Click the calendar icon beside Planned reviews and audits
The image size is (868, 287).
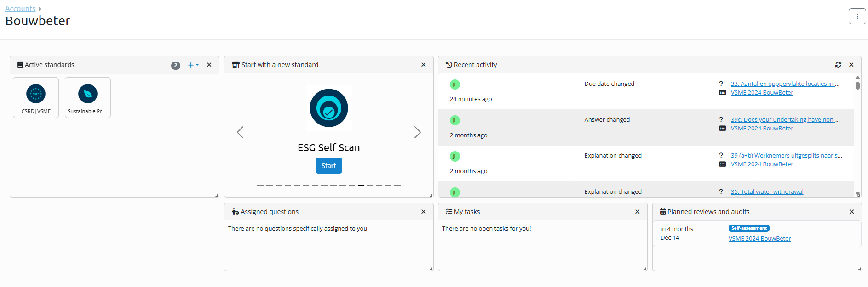(x=663, y=212)
